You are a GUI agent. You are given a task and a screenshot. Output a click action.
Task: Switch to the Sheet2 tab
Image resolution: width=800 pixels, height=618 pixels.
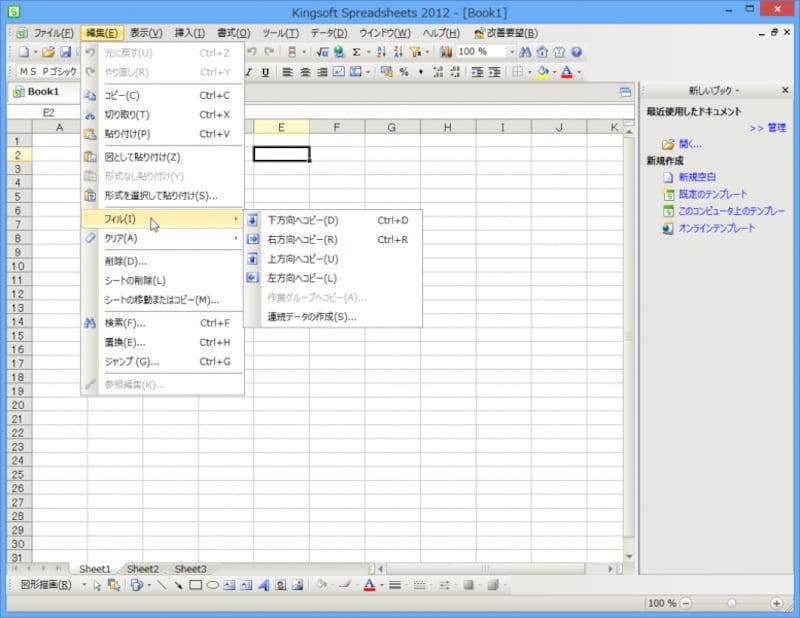point(142,568)
